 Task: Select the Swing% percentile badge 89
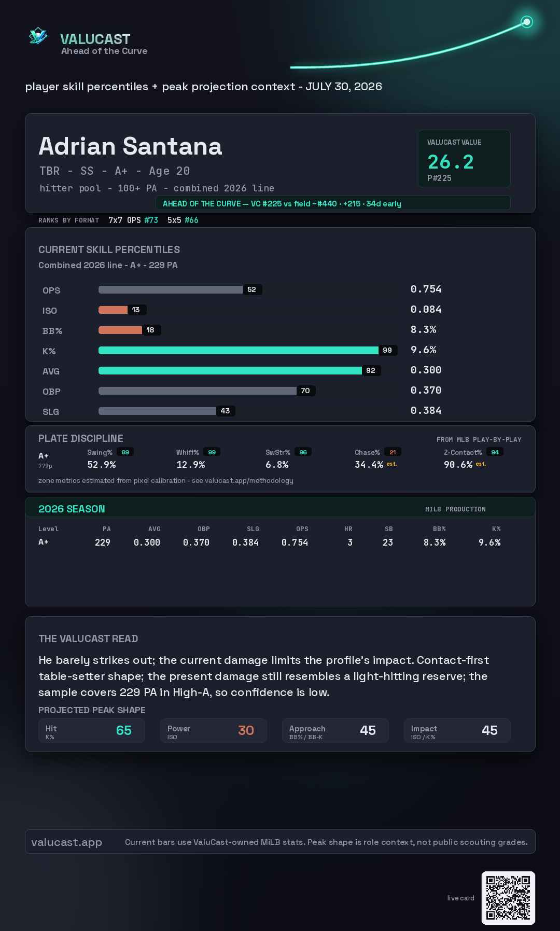click(125, 452)
